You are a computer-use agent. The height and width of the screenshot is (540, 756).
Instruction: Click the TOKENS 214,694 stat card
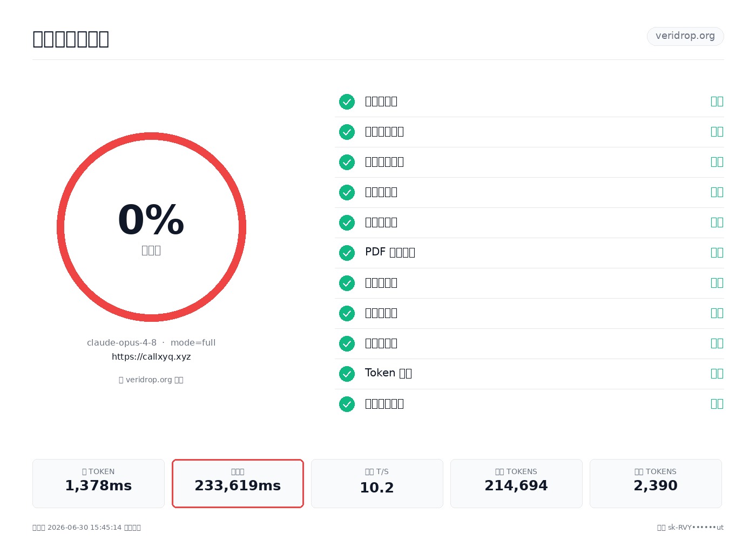[x=516, y=483]
